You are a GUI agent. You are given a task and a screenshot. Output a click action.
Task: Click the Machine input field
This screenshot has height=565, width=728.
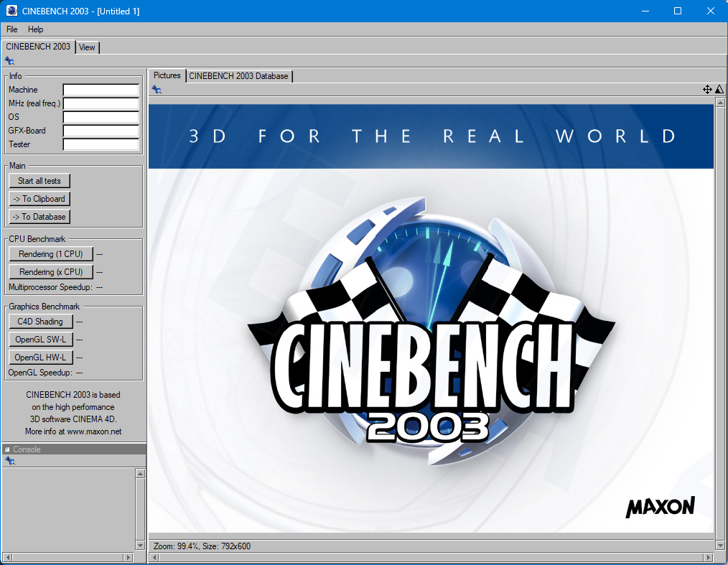point(101,90)
